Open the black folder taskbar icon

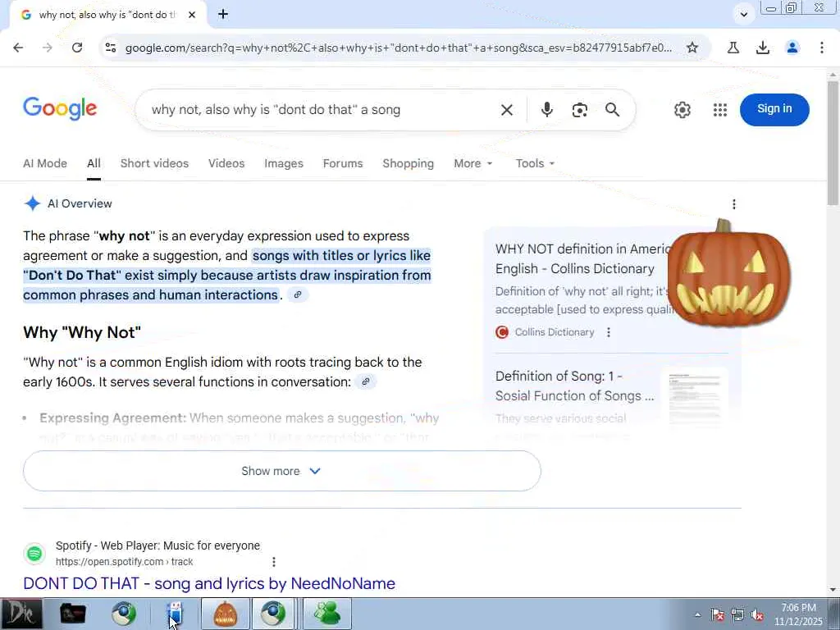[x=72, y=614]
